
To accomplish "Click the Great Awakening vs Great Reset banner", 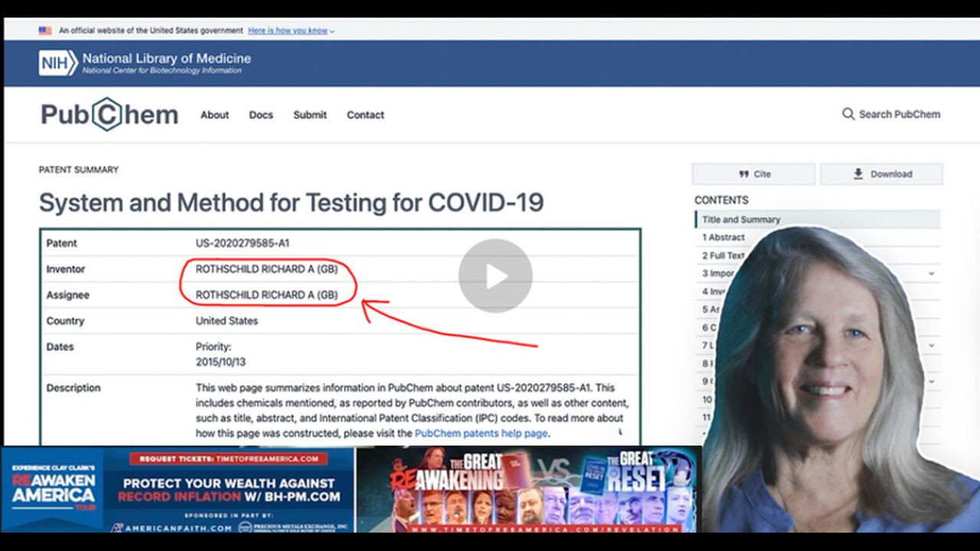I will [528, 490].
